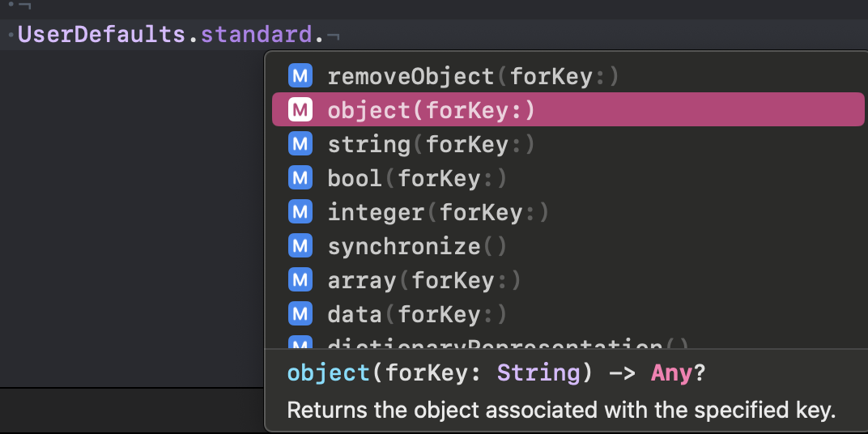The height and width of the screenshot is (434, 868).
Task: Choose data(forKey:) completion entry
Action: 568,314
